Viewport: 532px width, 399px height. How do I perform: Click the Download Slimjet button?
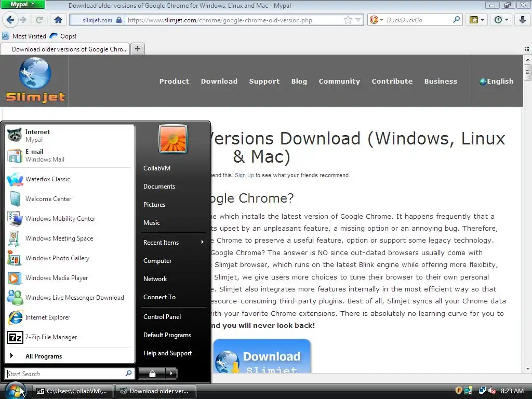click(262, 356)
